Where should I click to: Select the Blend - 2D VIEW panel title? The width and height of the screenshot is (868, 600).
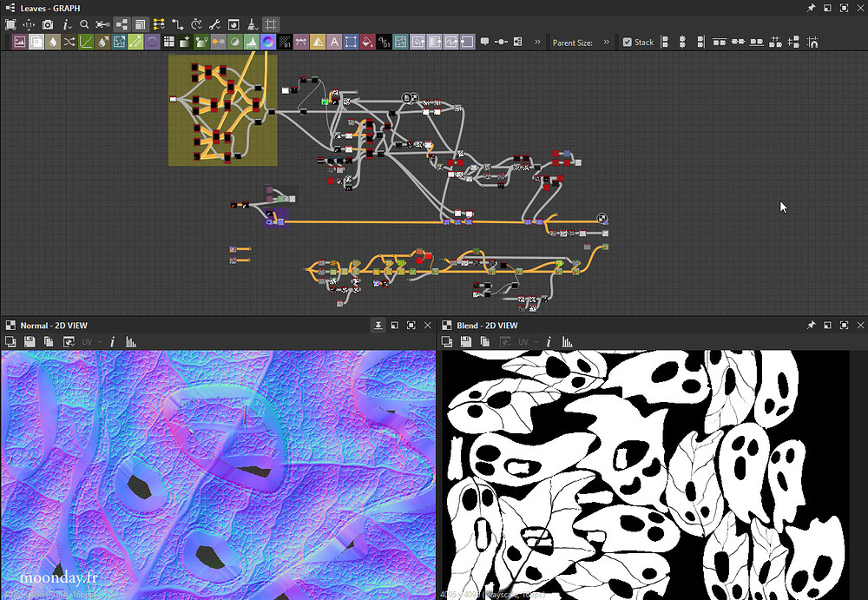tap(487, 326)
